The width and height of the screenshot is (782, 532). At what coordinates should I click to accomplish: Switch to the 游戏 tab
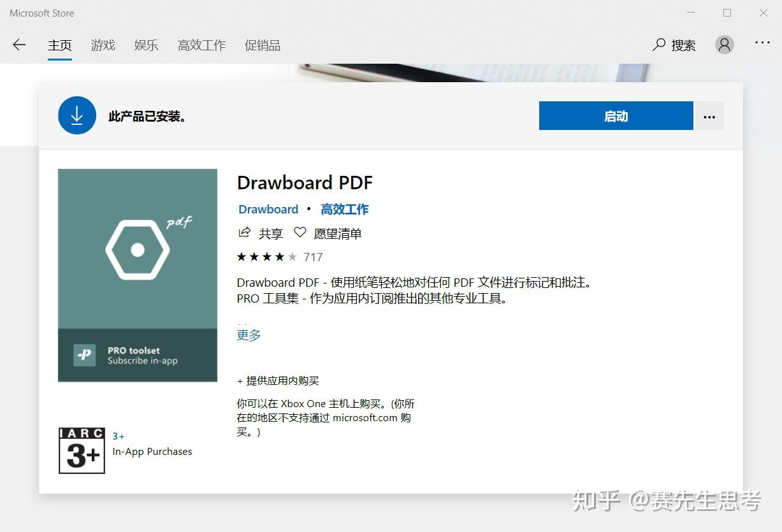coord(103,45)
